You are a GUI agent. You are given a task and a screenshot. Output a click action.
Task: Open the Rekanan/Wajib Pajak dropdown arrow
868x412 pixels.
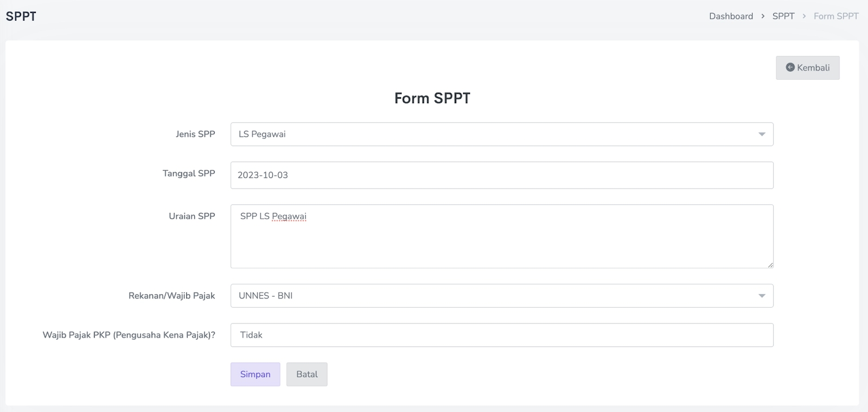(762, 296)
